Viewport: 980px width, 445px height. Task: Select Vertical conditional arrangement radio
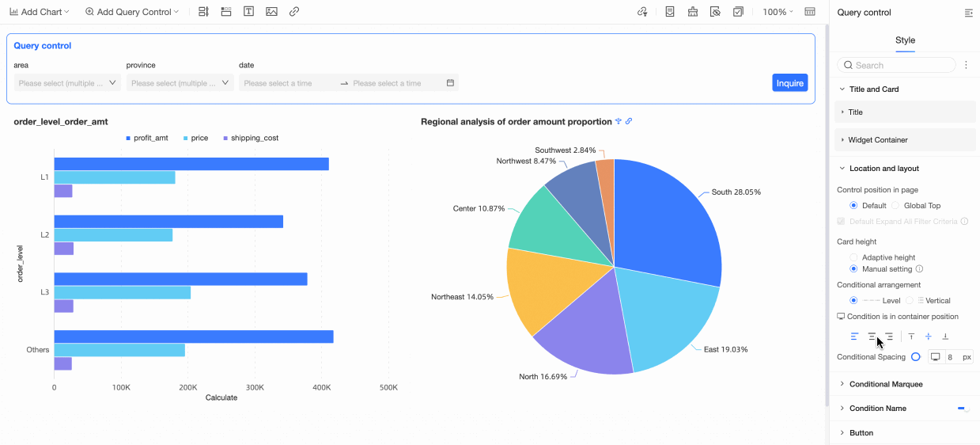pyautogui.click(x=910, y=301)
